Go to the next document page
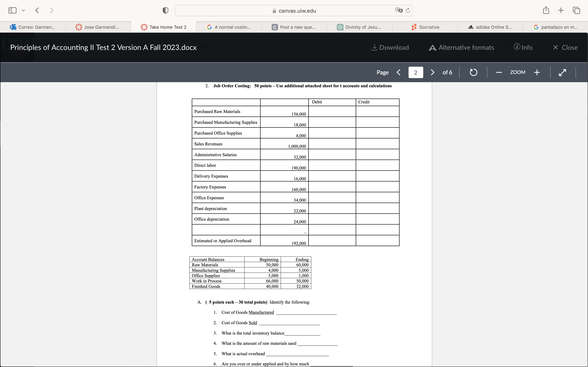Screen dimensions: 588x367 432,72
